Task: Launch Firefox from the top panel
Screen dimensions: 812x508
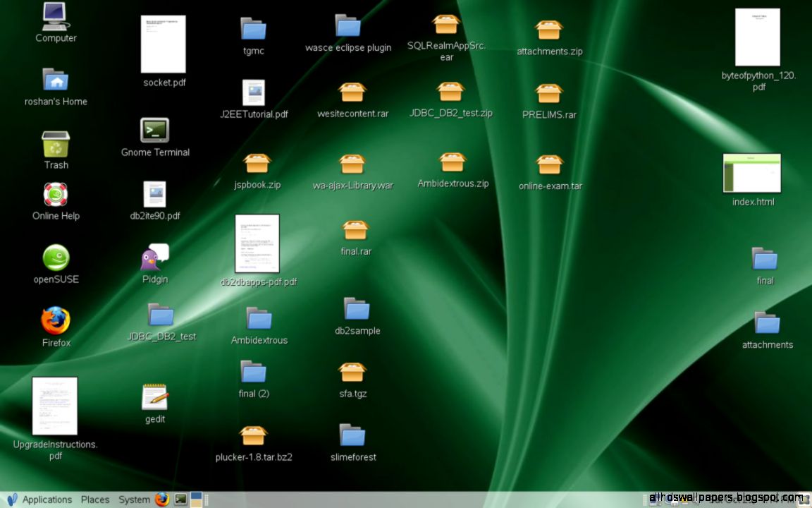Action: [162, 500]
